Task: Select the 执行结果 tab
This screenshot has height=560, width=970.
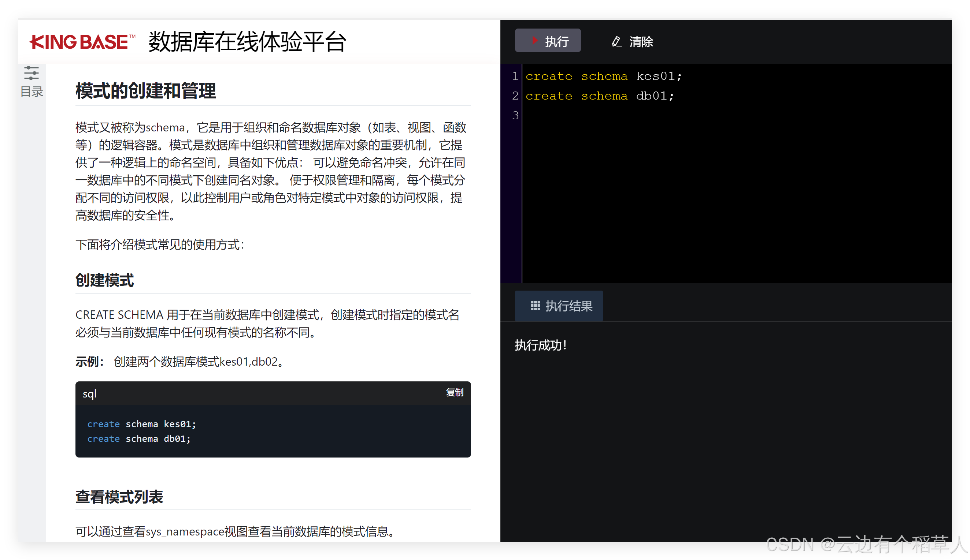Action: [x=559, y=306]
